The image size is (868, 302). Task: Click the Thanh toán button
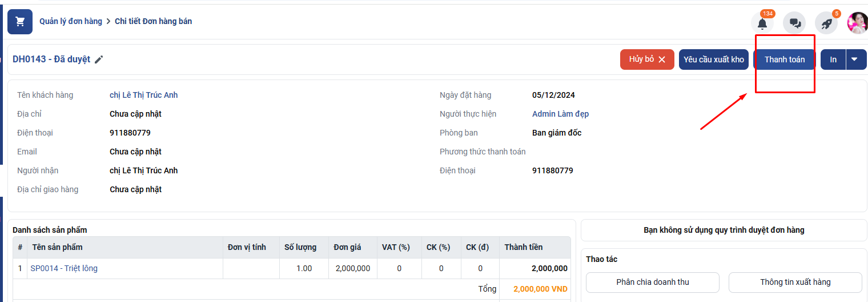click(x=784, y=59)
